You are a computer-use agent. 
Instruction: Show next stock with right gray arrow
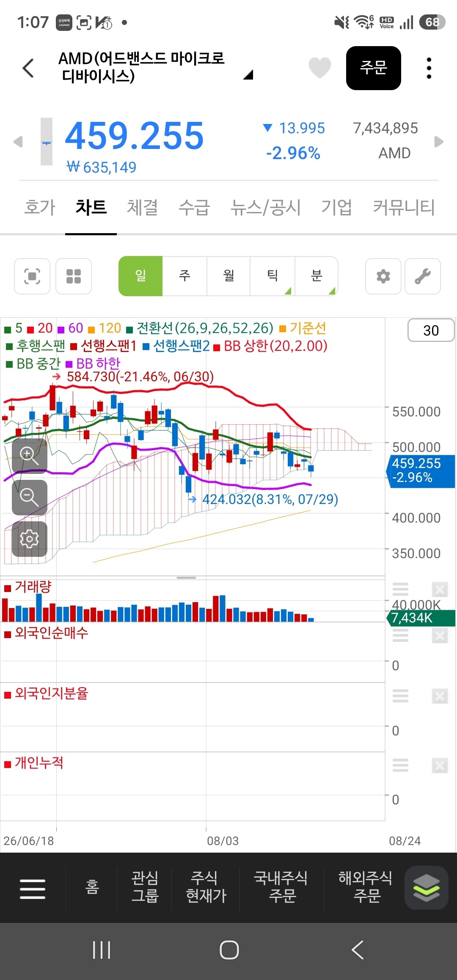(x=439, y=141)
